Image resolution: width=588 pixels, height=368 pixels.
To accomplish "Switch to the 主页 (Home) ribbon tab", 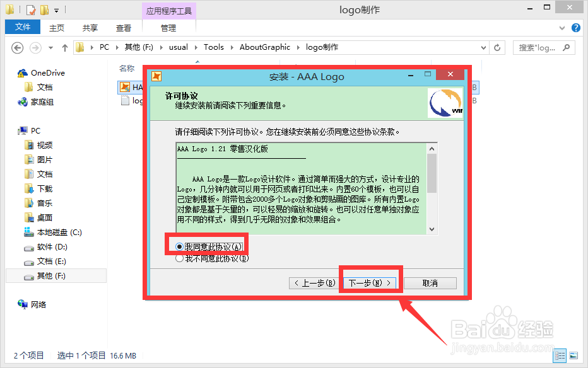I will coord(57,28).
